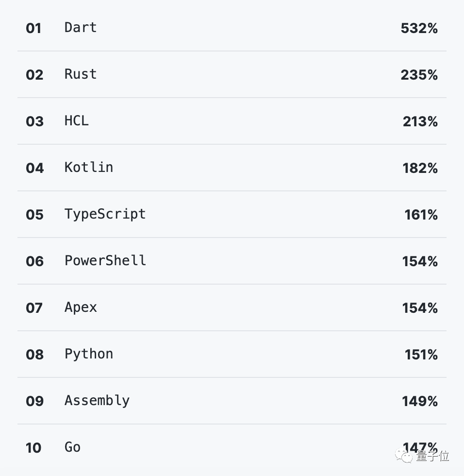Click the 213% value beside HCL
Screen dimensions: 464x476
coord(420,121)
